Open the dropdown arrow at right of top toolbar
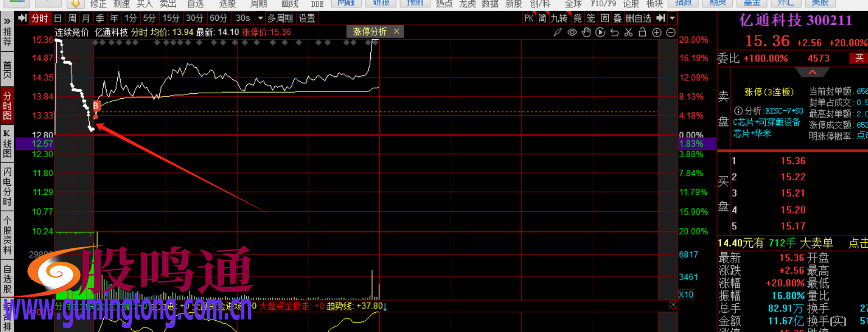The height and width of the screenshot is (332, 868). [672, 18]
